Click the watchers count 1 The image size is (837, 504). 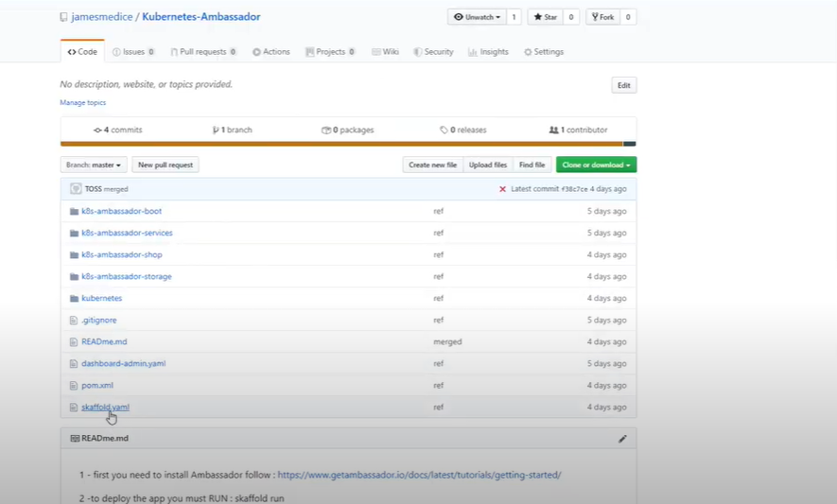click(x=514, y=17)
